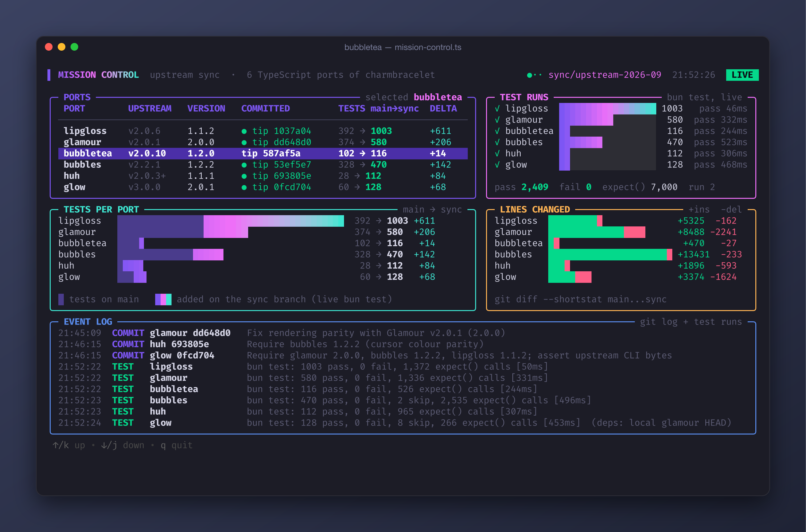Click the green dot beside tip 1037a04
Viewport: 806px width, 532px height.
244,131
